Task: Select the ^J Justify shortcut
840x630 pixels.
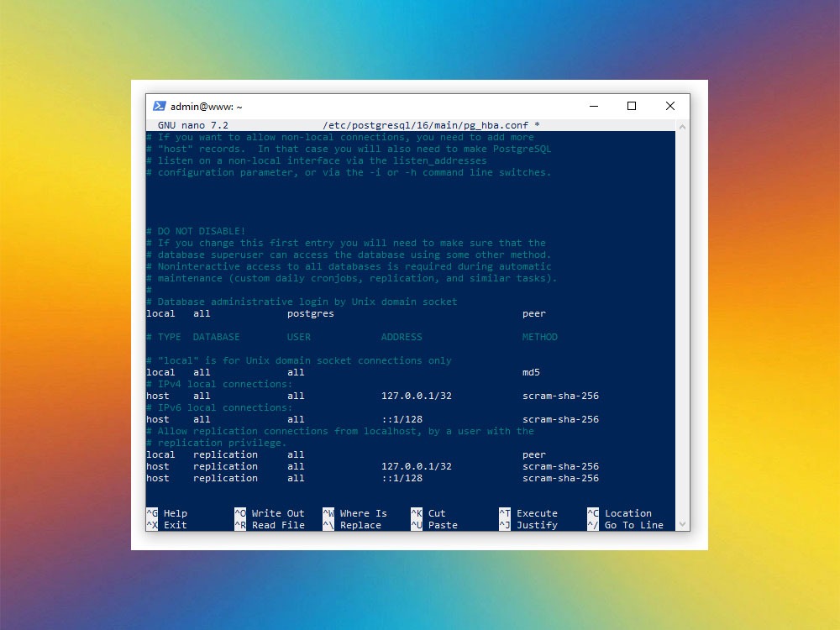Action: pyautogui.click(x=528, y=525)
